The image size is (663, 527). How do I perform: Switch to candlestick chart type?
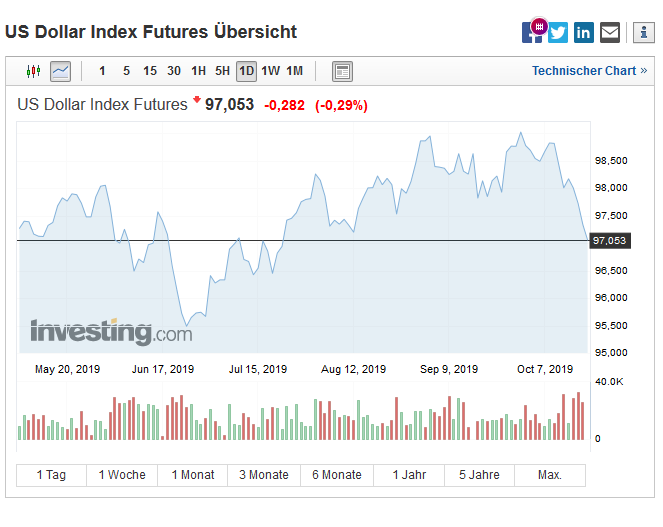coord(35,71)
